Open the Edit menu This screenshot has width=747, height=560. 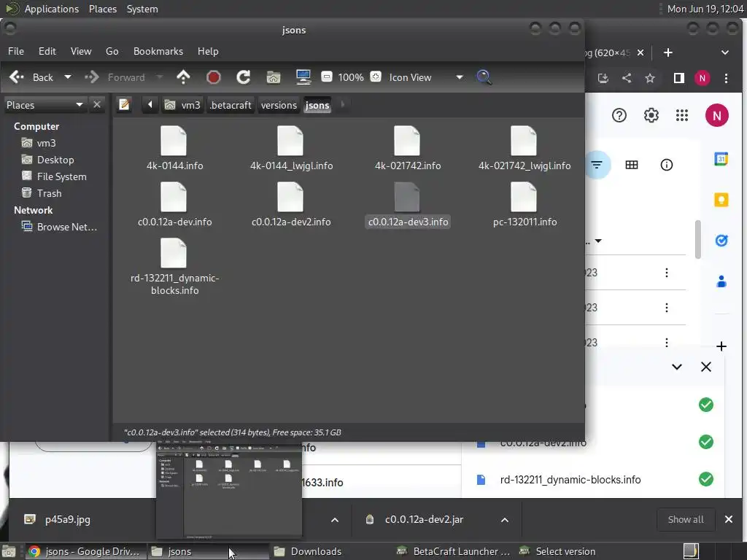pyautogui.click(x=47, y=51)
